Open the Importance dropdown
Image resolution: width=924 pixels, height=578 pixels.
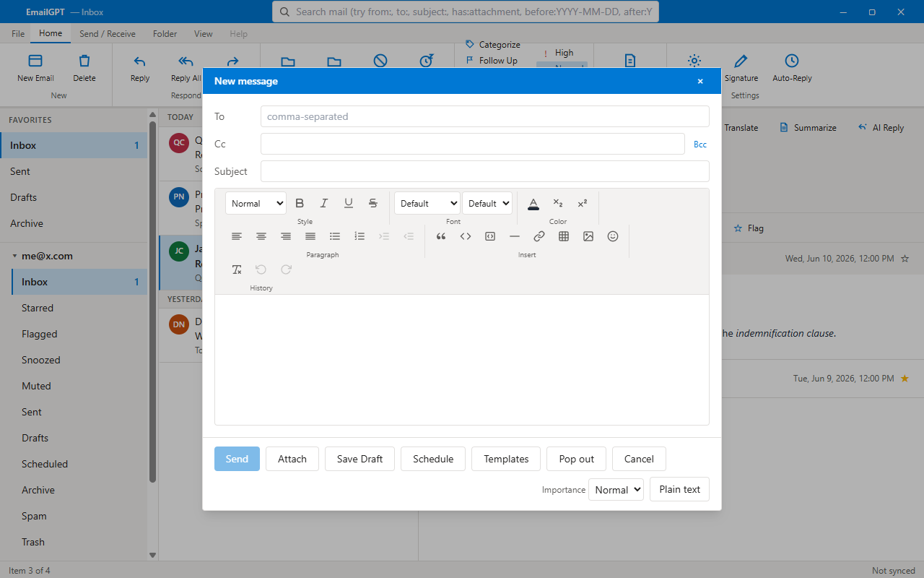[x=616, y=490]
